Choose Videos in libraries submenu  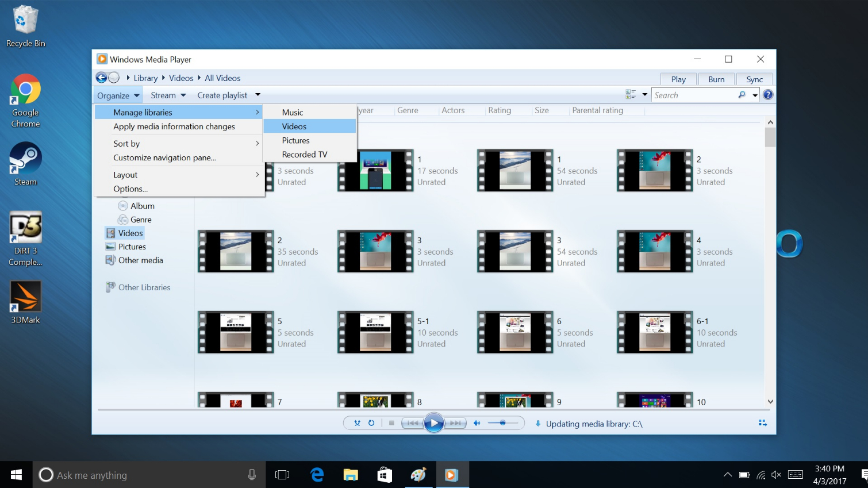[309, 126]
